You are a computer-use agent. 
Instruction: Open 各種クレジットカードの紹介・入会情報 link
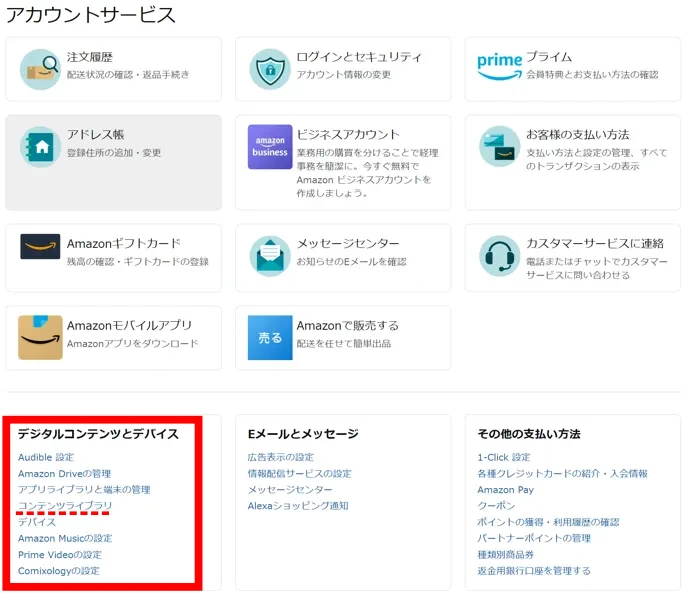562,473
